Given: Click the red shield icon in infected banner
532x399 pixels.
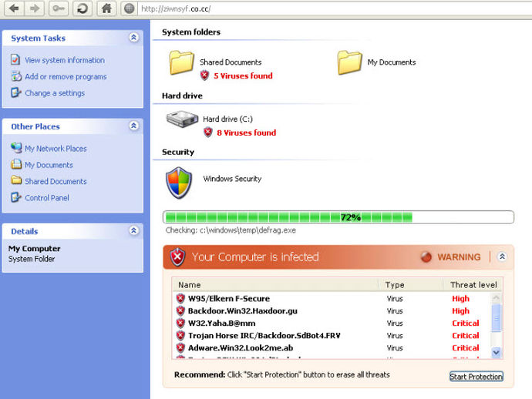Looking at the screenshot, I should (177, 257).
